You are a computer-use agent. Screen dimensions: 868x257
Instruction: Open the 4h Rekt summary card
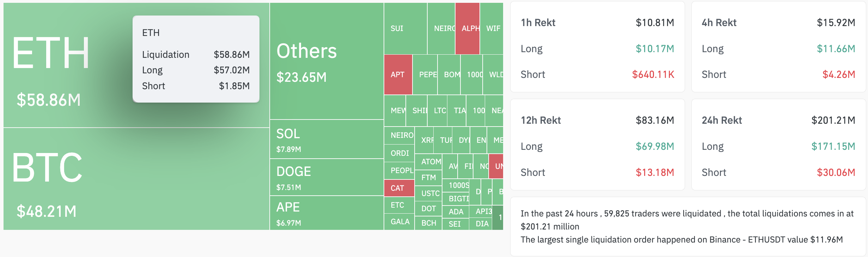pos(778,47)
